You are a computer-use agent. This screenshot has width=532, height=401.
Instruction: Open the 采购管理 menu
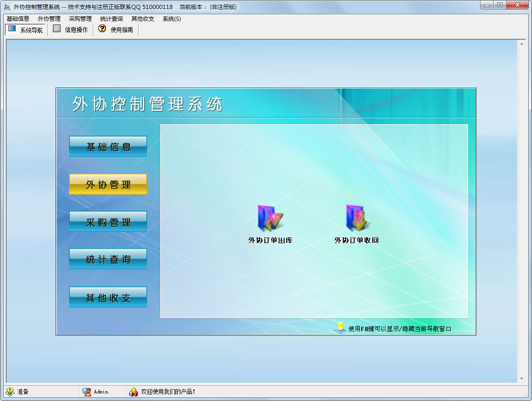coord(80,18)
